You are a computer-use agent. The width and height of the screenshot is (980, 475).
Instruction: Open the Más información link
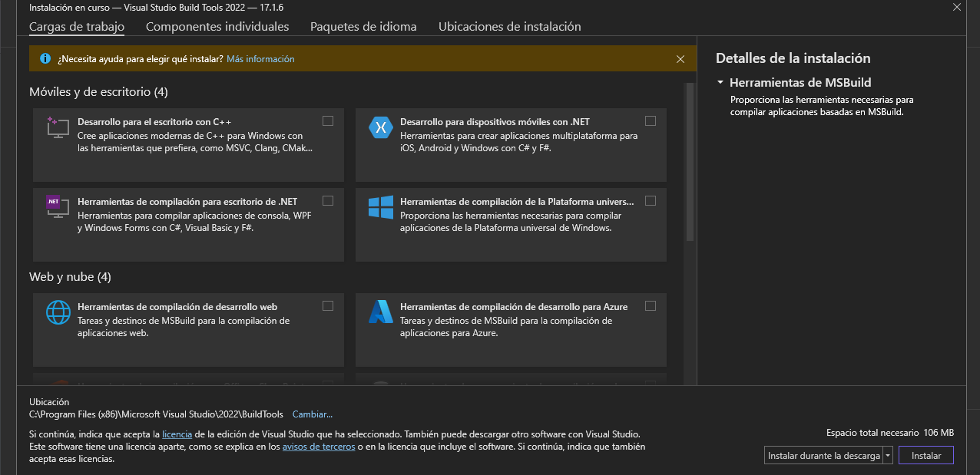[260, 58]
